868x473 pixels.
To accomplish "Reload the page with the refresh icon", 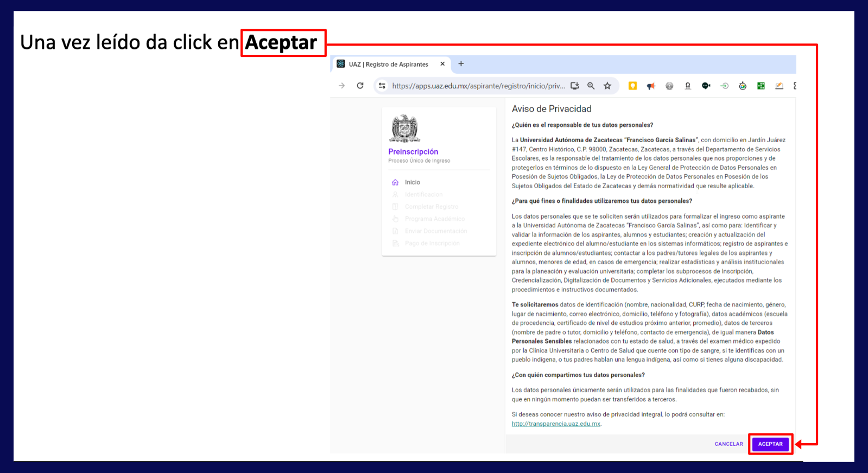I will point(360,86).
